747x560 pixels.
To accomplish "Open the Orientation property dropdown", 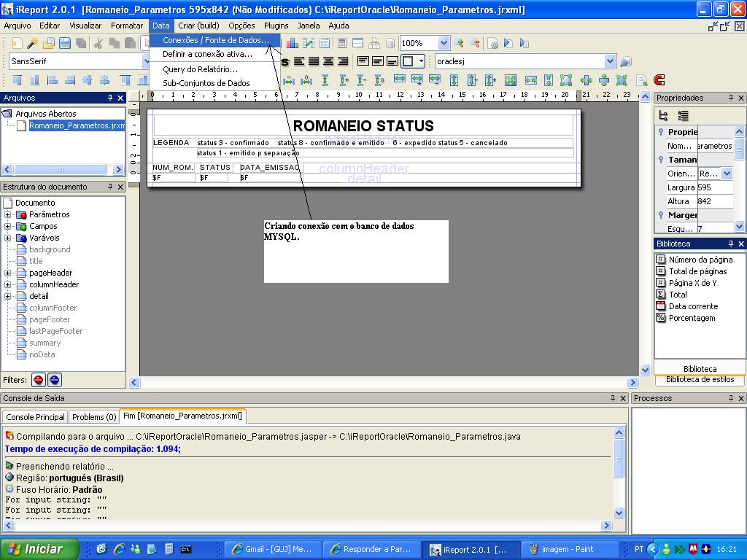I will tap(727, 174).
